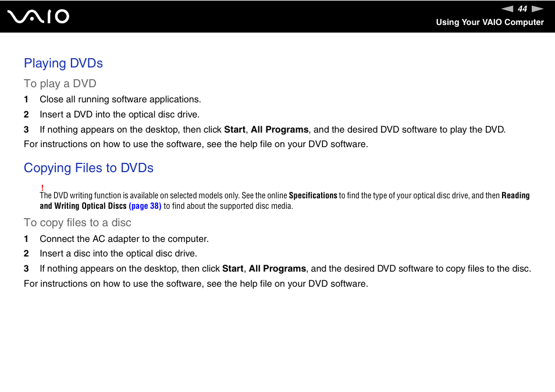Screen dimensions: 555x392
Task: Go to previous page with left arrow
Action: [507, 9]
